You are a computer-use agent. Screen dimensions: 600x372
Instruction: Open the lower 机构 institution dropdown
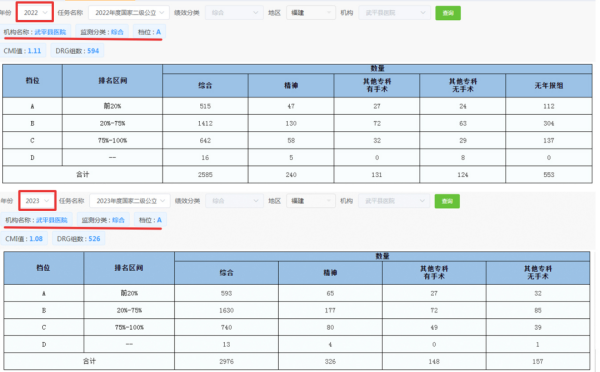(x=394, y=201)
